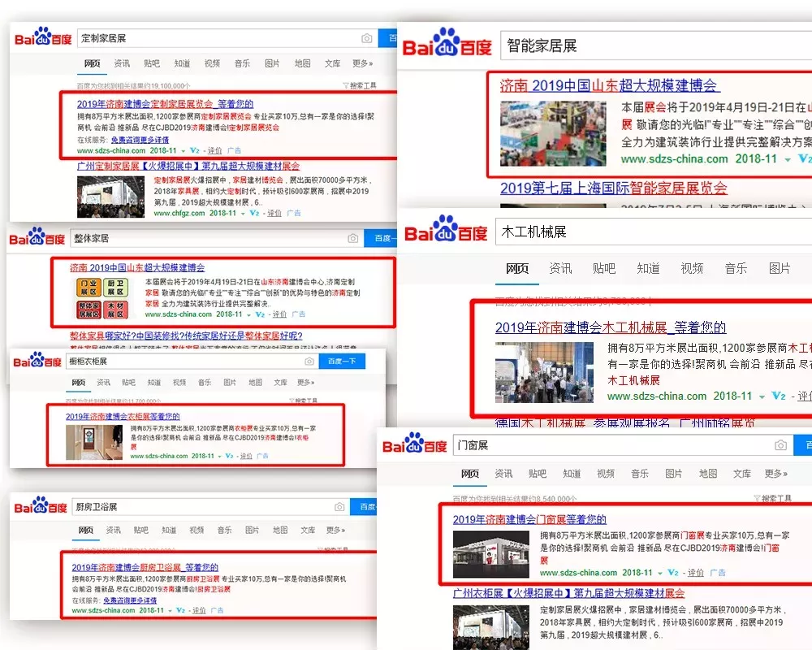
Task: Click 免费咨询更多详情 in the 厨房卫浴展 result
Action: (x=130, y=600)
